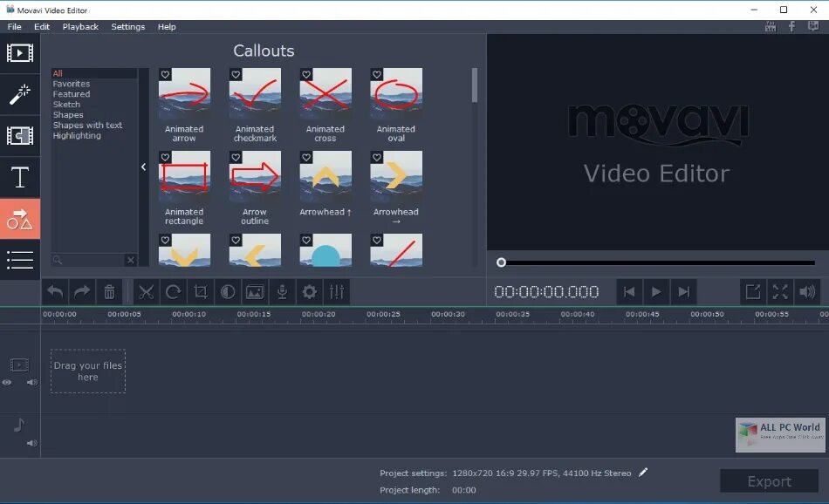This screenshot has height=504, width=829.
Task: Select the Shapes category
Action: pos(68,114)
